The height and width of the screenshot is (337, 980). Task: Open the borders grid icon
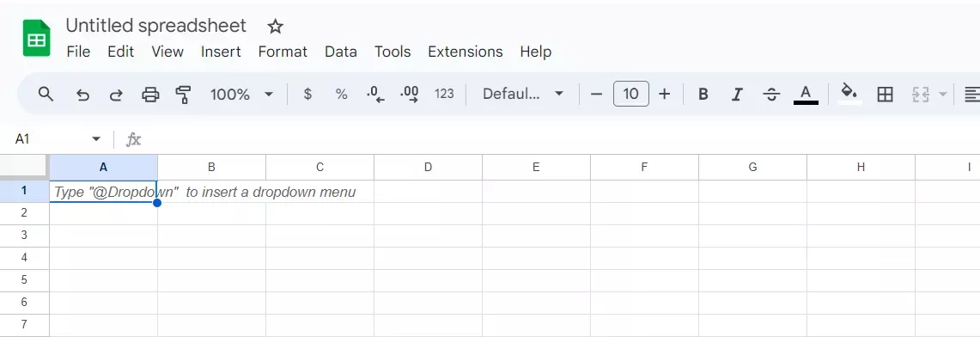(x=885, y=95)
